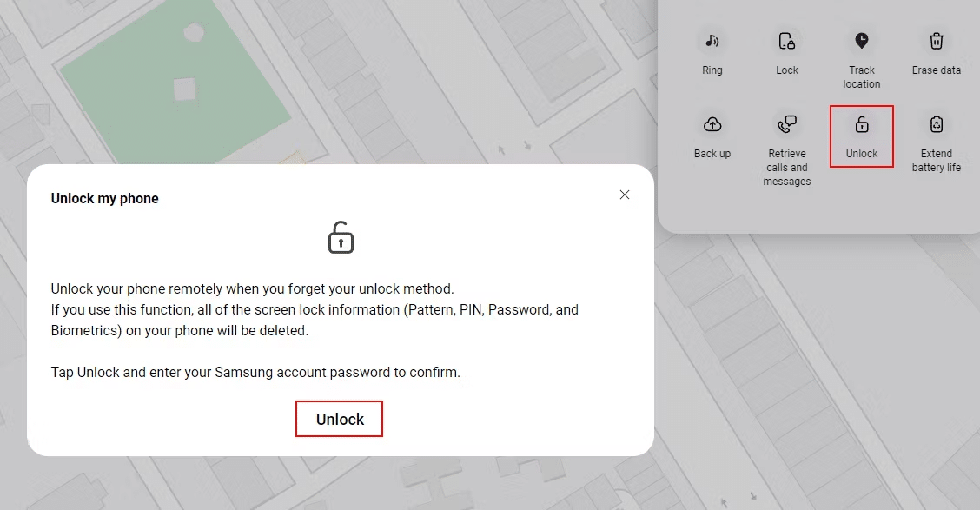Click the Lock icon to lock the phone
This screenshot has width=980, height=510.
786,40
